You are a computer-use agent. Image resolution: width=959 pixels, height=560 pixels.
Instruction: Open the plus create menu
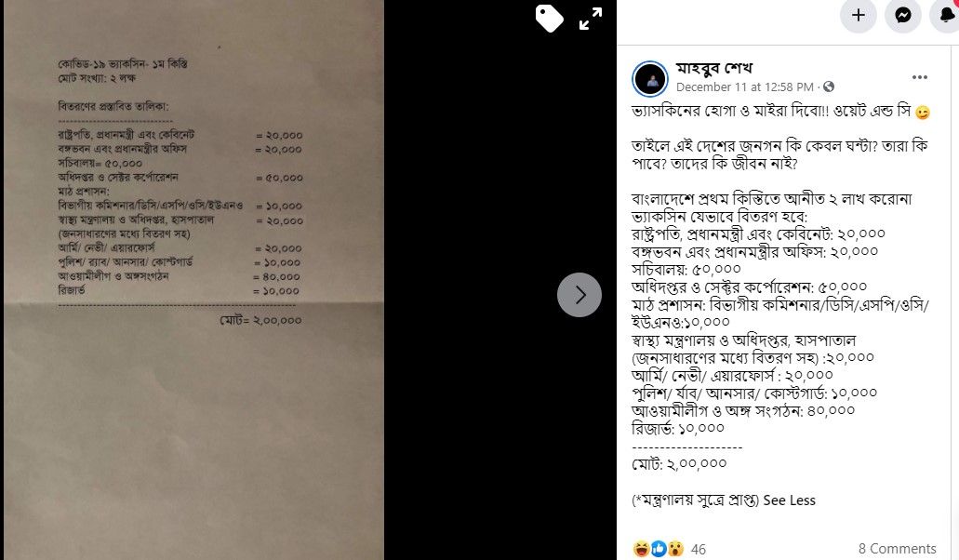coord(859,15)
